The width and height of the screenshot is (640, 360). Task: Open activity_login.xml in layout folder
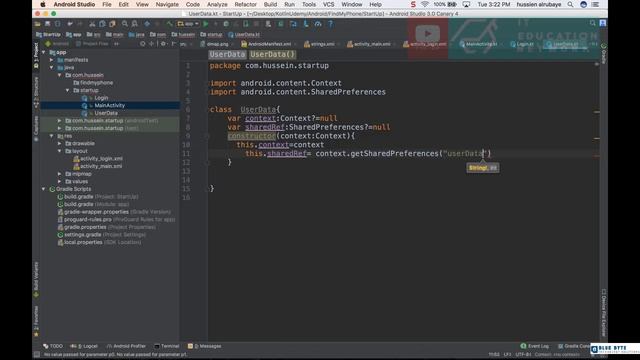click(x=101, y=159)
